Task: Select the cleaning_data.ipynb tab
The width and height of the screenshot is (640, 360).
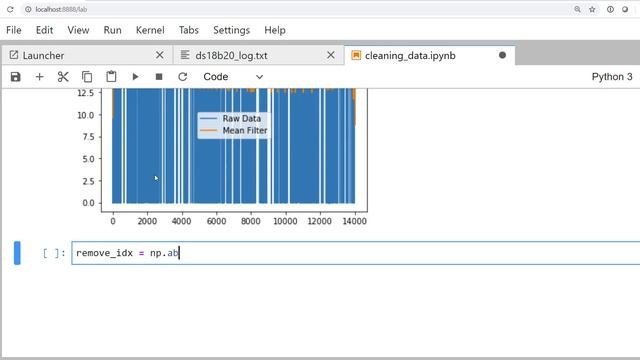Action: [429, 55]
